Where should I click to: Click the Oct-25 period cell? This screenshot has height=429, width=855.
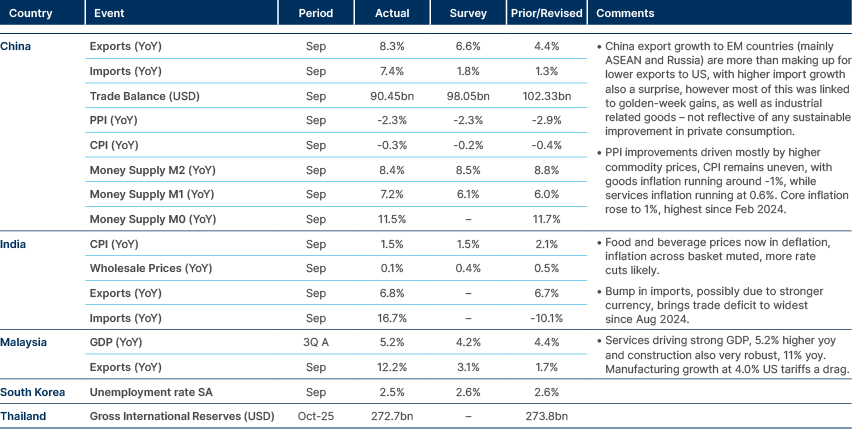click(x=316, y=414)
